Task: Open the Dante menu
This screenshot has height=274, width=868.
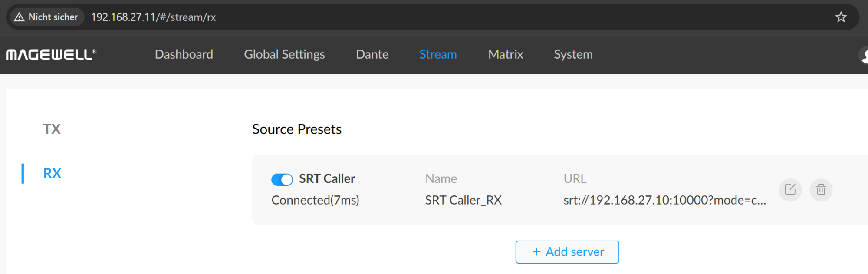Action: [372, 54]
